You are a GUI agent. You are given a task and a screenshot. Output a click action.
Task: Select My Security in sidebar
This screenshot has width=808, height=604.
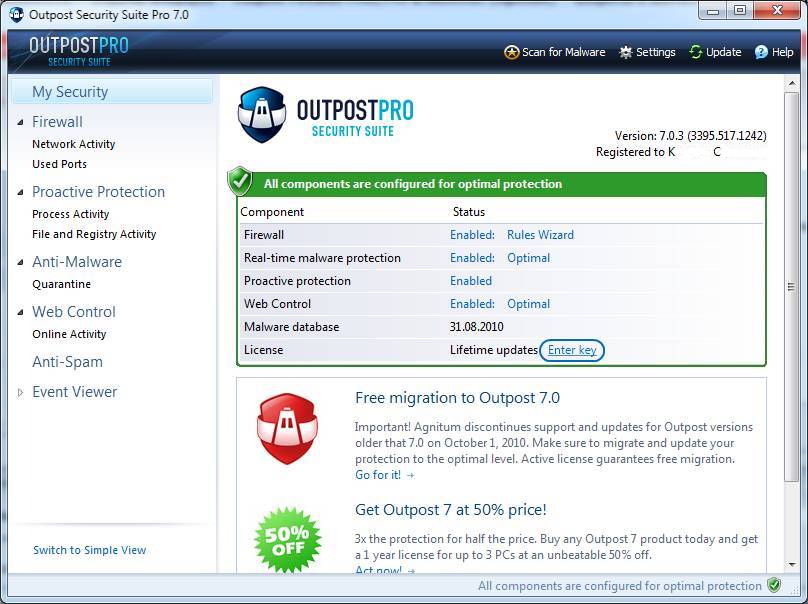[112, 92]
